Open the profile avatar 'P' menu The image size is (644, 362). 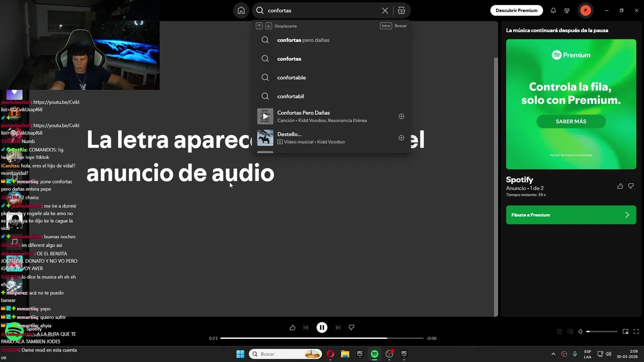[585, 11]
